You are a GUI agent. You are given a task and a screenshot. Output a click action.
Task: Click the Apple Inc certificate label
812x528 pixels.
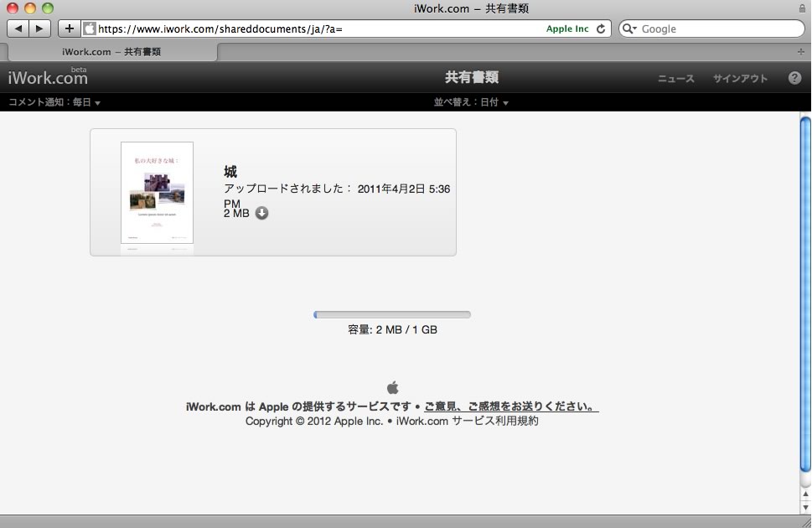point(567,29)
